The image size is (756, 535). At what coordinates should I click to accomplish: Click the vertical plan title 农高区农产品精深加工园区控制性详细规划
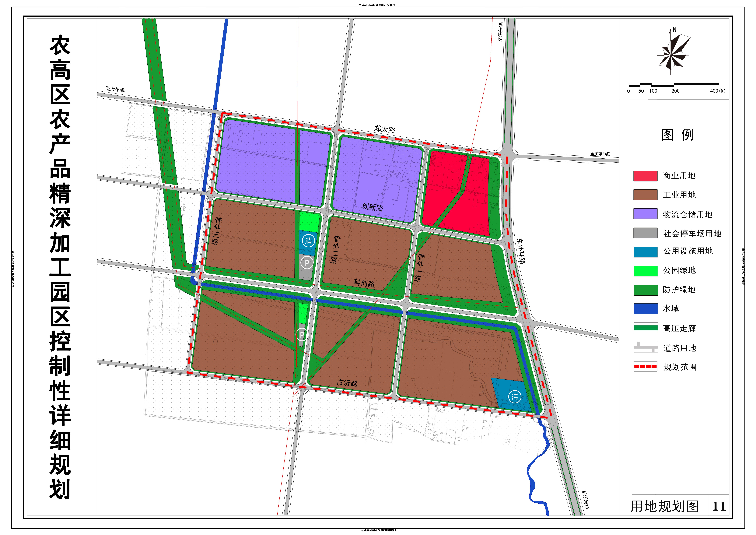60,267
